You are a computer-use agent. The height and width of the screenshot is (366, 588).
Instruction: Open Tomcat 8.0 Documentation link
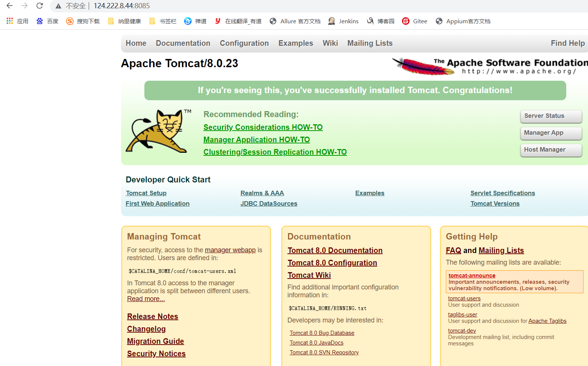pos(335,250)
